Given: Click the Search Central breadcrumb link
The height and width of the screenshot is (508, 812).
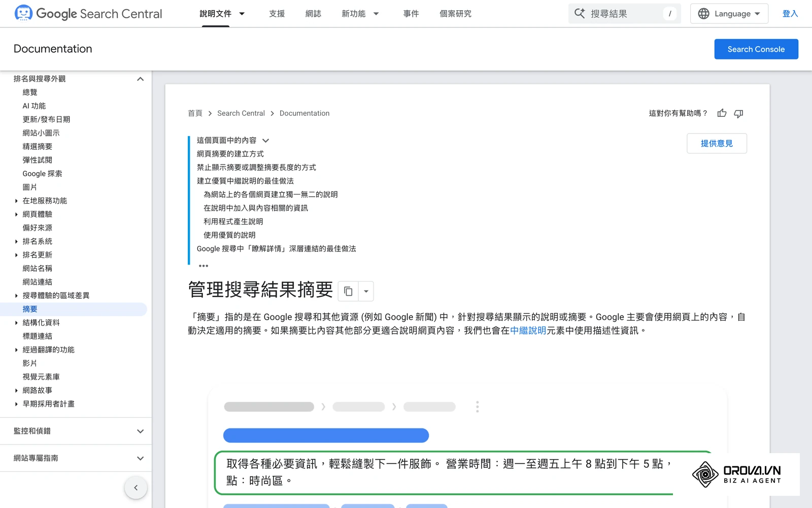Looking at the screenshot, I should click(x=241, y=113).
